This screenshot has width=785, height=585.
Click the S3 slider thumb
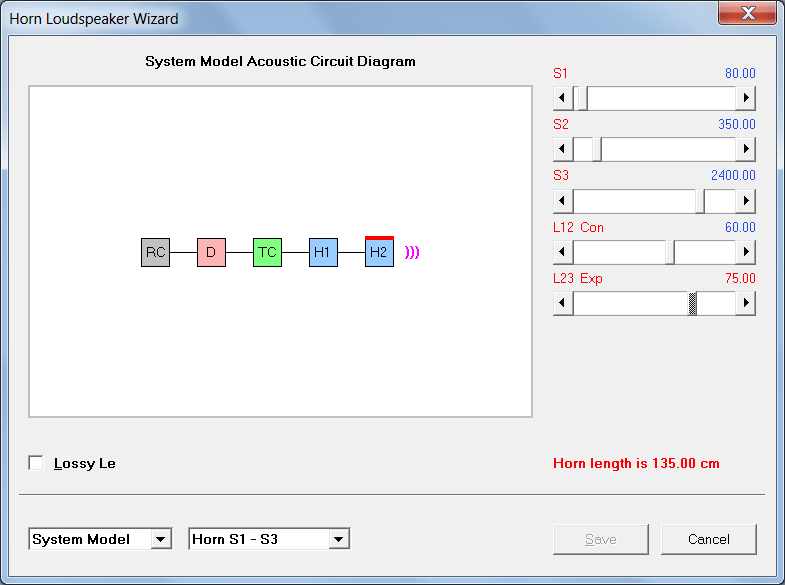click(700, 201)
